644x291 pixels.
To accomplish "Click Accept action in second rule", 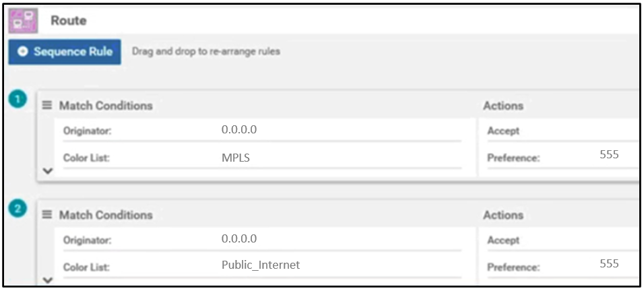I will point(503,240).
